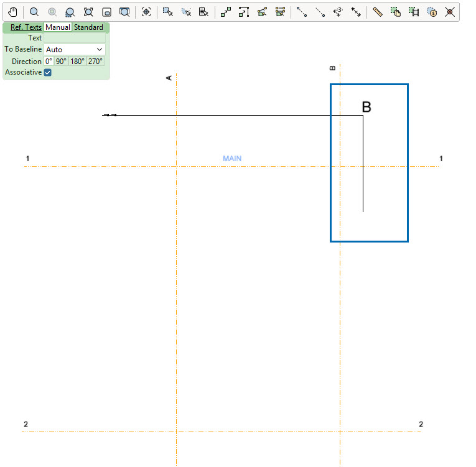Click the two-squares diagonal arrow icon
Screen dimensions: 476x467
point(225,12)
